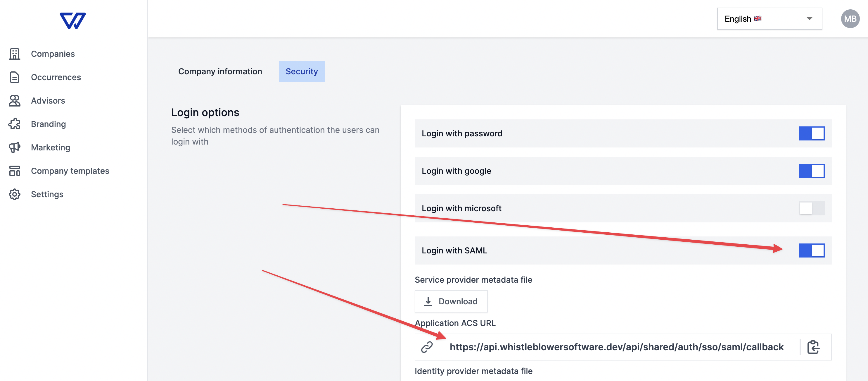Screen dimensions: 868x381
Task: Click the Company templates layout icon
Action: (x=15, y=171)
